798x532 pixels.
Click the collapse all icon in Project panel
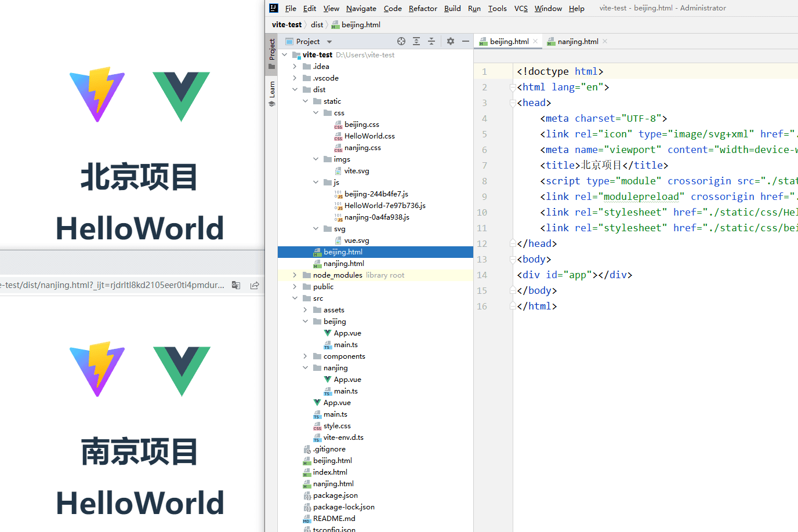click(x=431, y=41)
